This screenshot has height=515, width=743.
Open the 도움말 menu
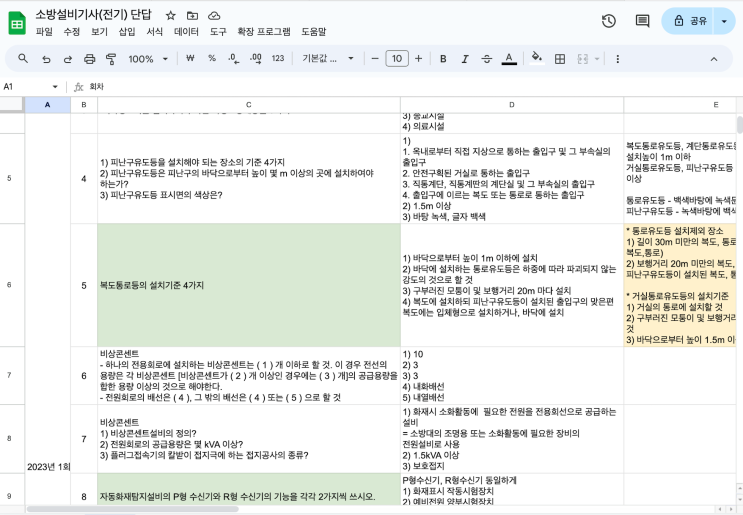(314, 32)
